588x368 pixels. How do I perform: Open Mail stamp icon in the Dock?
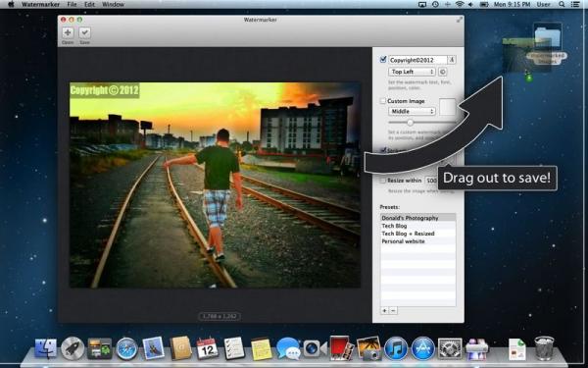[x=154, y=347]
